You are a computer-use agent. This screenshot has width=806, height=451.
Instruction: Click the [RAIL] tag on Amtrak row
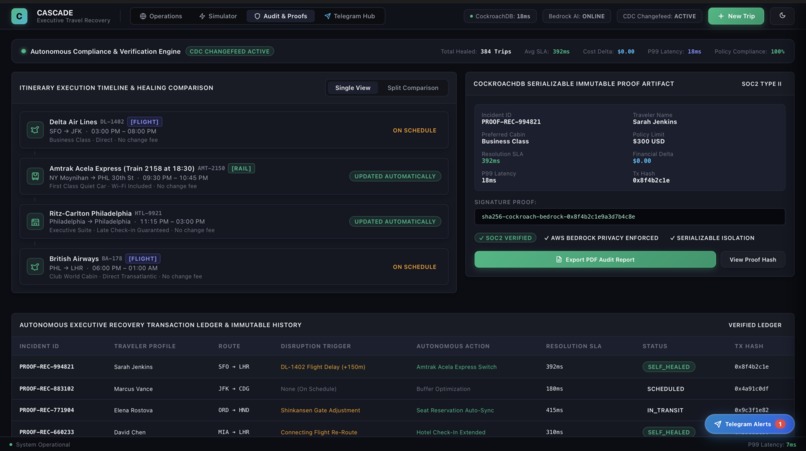pyautogui.click(x=241, y=168)
